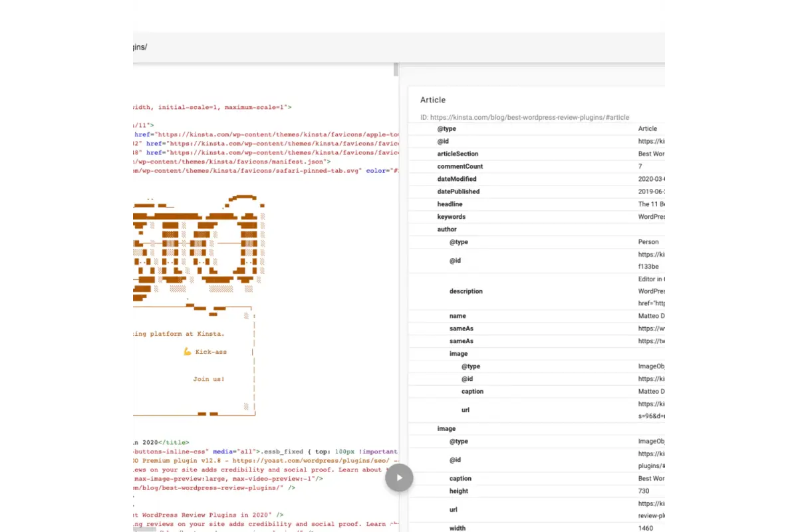Image resolution: width=798 pixels, height=532 pixels.
Task: Click the datePublished property label
Action: (x=458, y=192)
